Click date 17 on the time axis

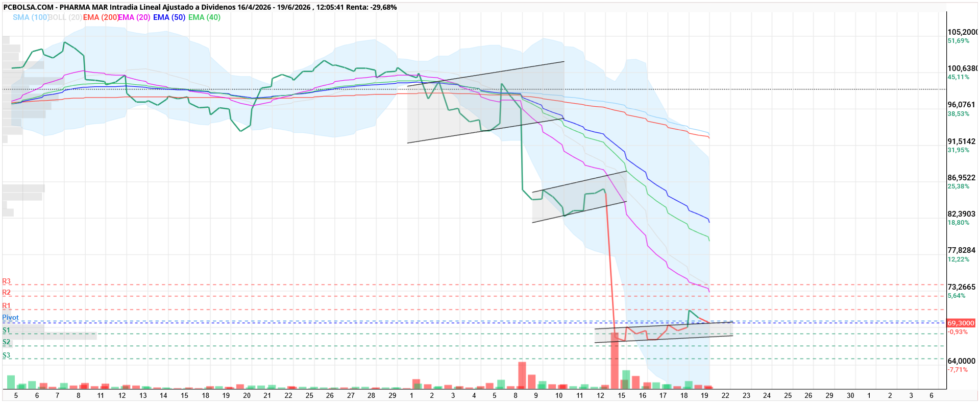[663, 395]
